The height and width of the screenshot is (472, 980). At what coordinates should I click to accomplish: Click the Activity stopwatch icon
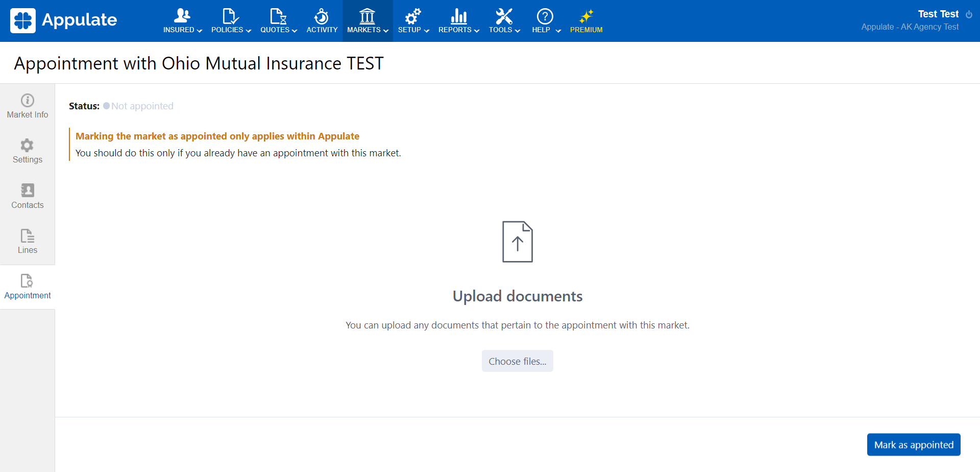322,16
